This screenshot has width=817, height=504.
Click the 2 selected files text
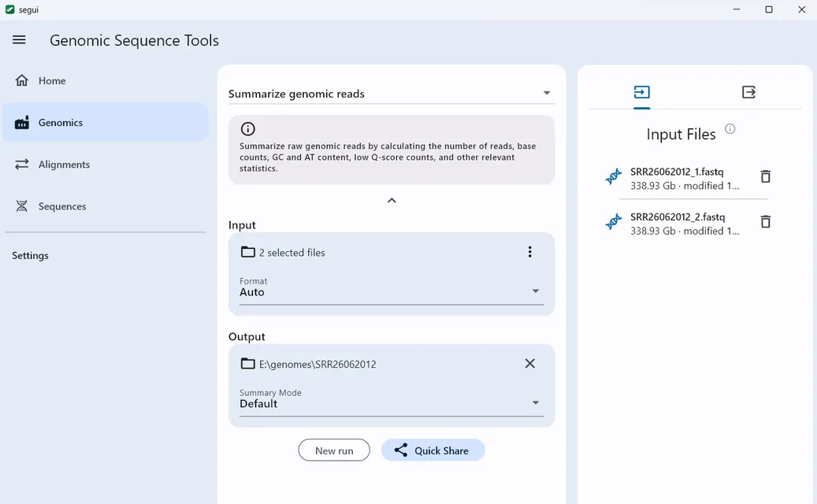coord(292,253)
